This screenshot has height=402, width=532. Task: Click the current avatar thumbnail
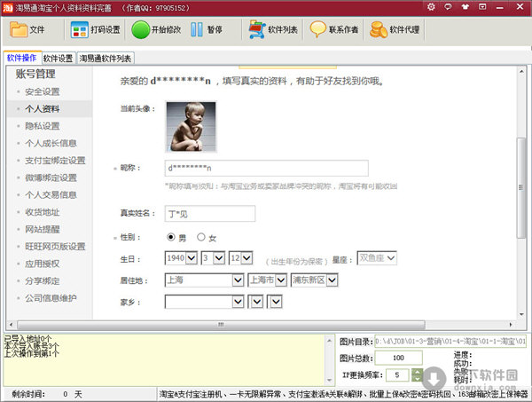click(x=191, y=127)
